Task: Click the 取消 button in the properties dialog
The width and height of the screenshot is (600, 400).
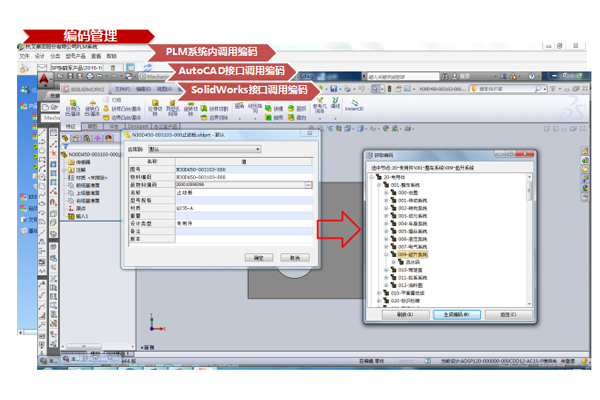Action: click(295, 258)
